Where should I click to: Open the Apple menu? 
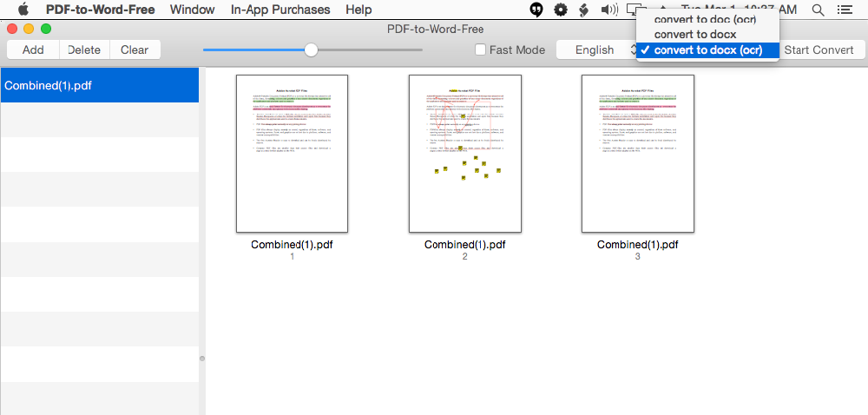23,10
